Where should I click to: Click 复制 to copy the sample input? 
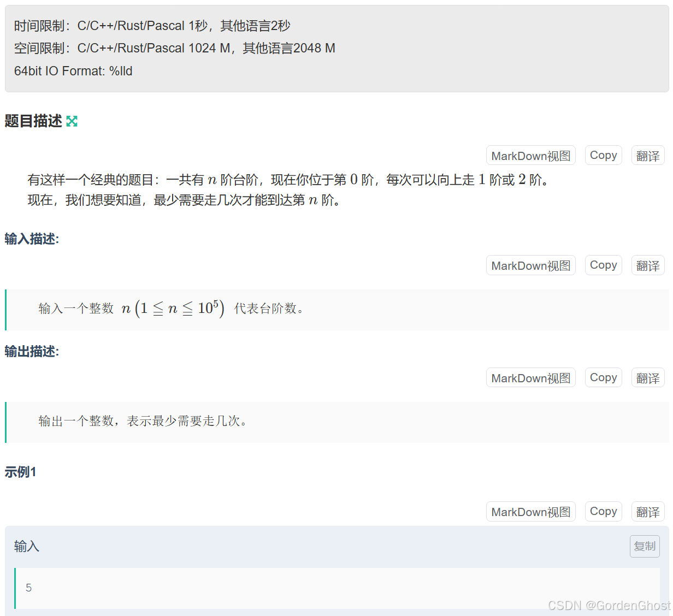click(x=644, y=546)
